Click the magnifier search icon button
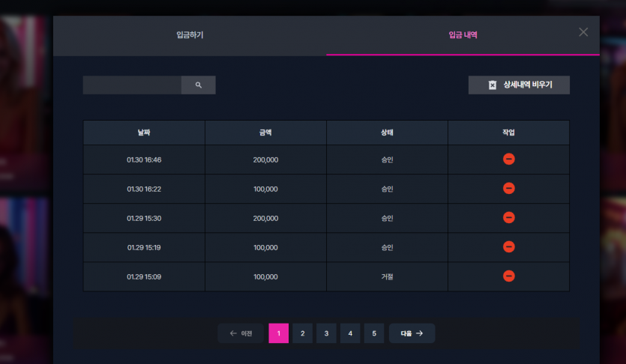 point(199,85)
